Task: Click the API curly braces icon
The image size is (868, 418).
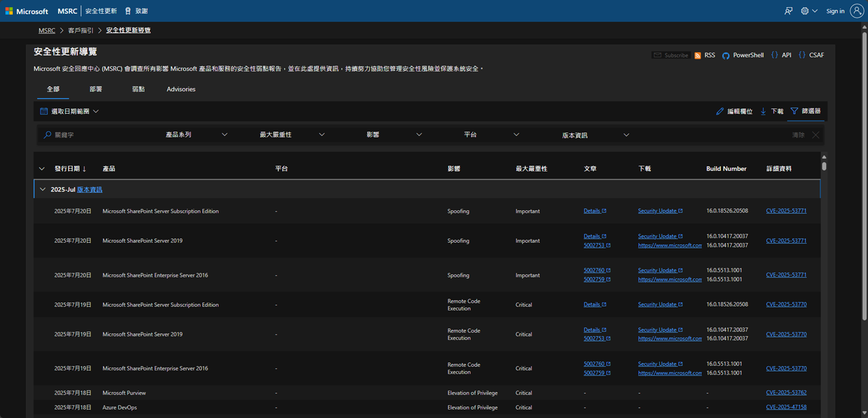Action: [x=774, y=55]
